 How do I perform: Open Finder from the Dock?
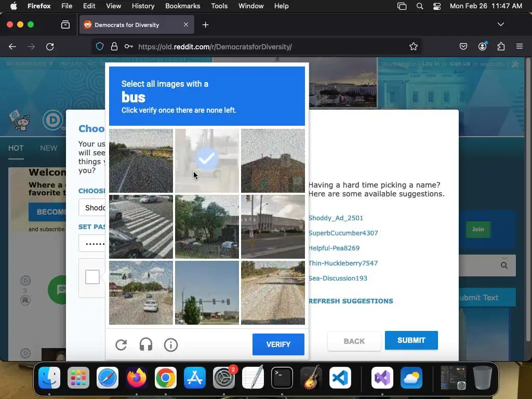pos(49,378)
